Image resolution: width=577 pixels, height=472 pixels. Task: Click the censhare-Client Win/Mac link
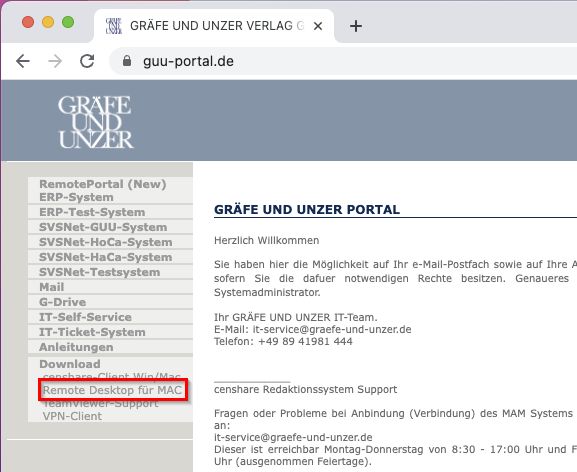[112, 376]
